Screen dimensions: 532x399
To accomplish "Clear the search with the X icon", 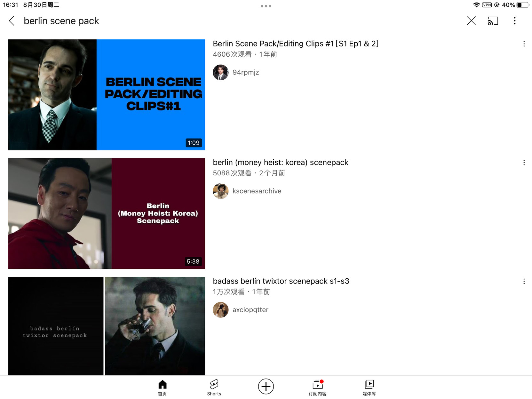I will tap(471, 21).
